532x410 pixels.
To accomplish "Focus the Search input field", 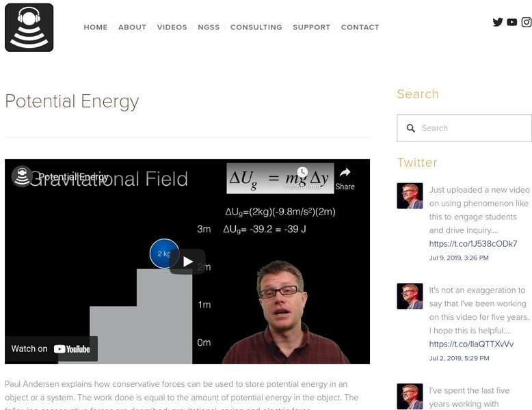I will click(472, 128).
